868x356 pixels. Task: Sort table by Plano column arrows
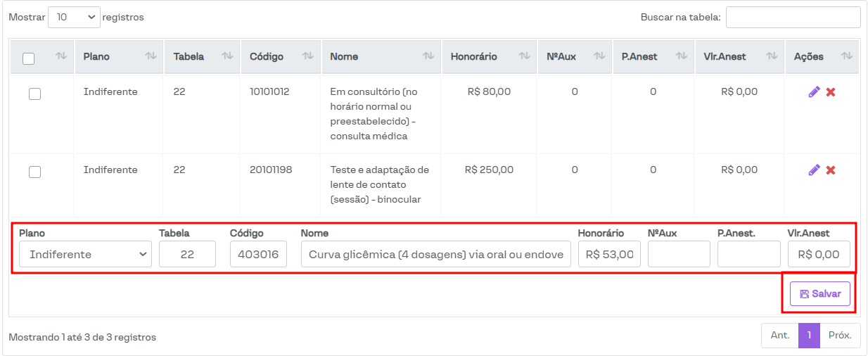[151, 56]
